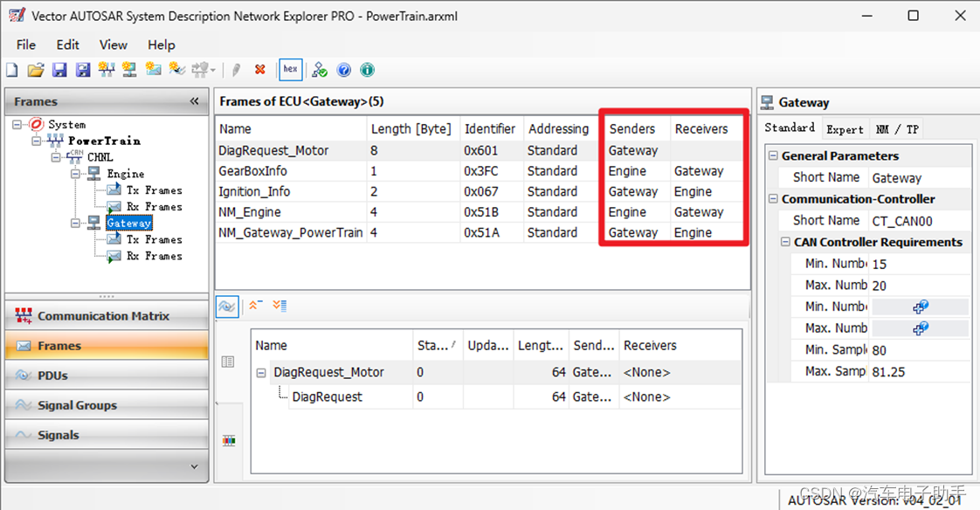This screenshot has height=510, width=980.
Task: Switch to the Standard tab
Action: point(790,127)
